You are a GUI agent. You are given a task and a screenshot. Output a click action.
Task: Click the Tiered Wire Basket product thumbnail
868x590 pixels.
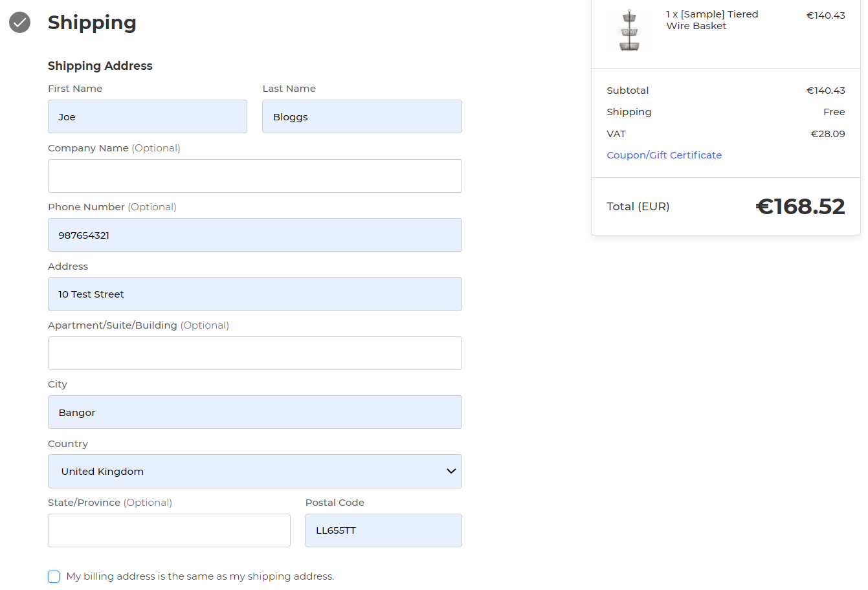(629, 30)
